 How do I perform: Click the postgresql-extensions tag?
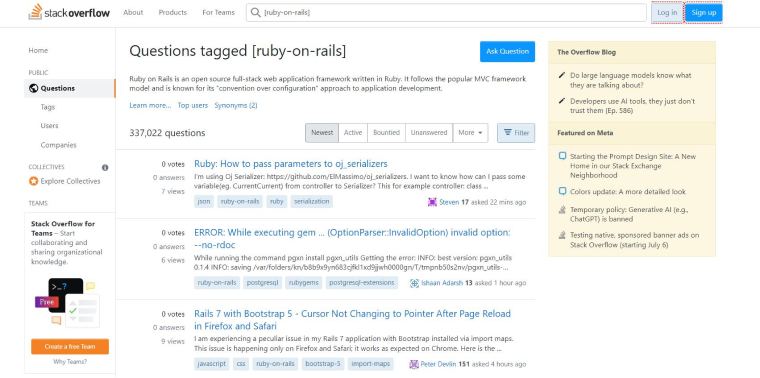[x=362, y=283]
